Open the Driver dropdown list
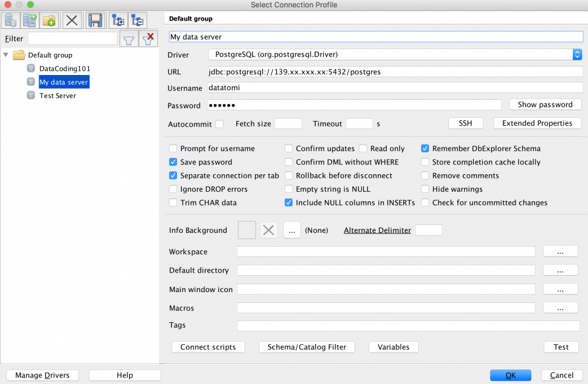The height and width of the screenshot is (384, 588). point(577,55)
